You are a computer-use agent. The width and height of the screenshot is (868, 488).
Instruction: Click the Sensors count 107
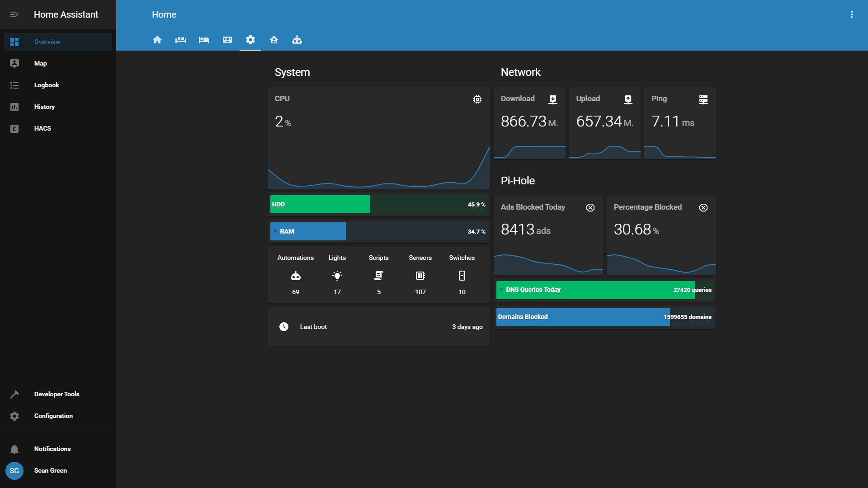420,292
